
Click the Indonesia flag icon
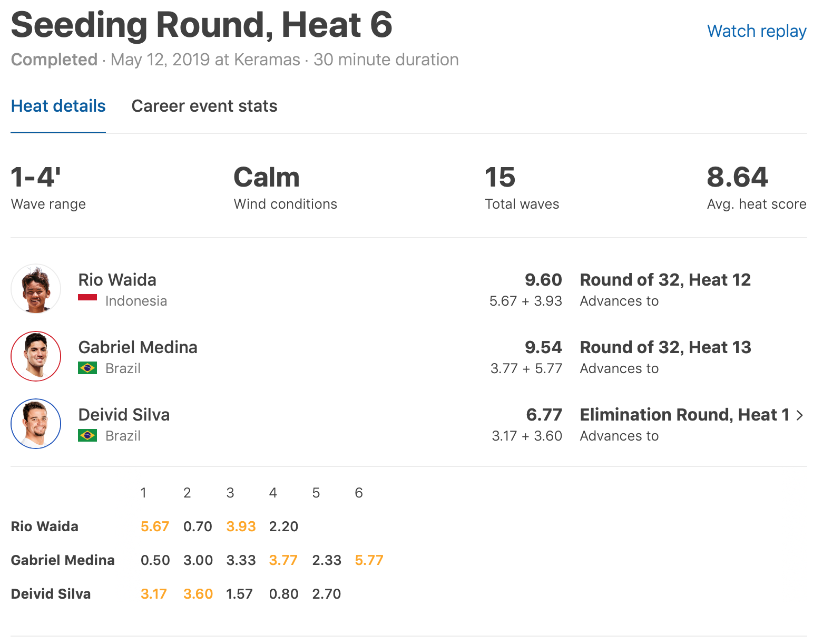pos(87,298)
